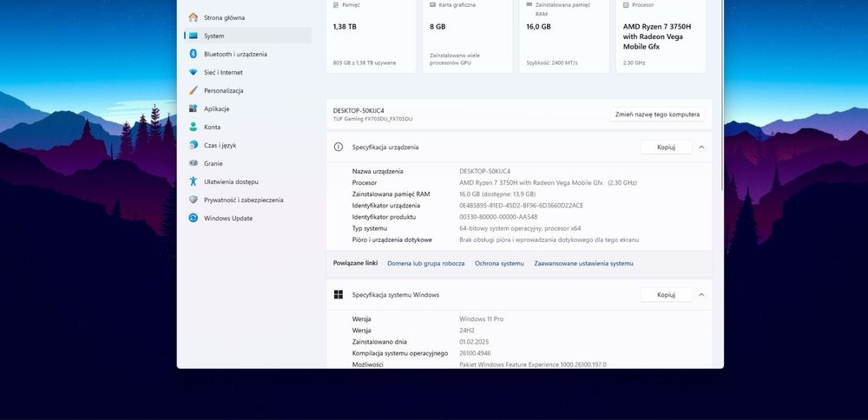Viewport: 868px width, 420px height.
Task: Select the System sidebar entry
Action: (x=247, y=36)
